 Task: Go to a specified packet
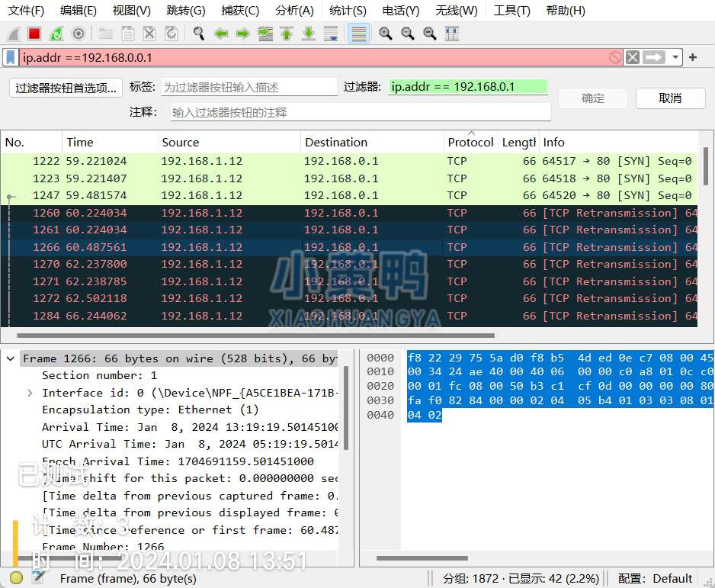(x=265, y=34)
